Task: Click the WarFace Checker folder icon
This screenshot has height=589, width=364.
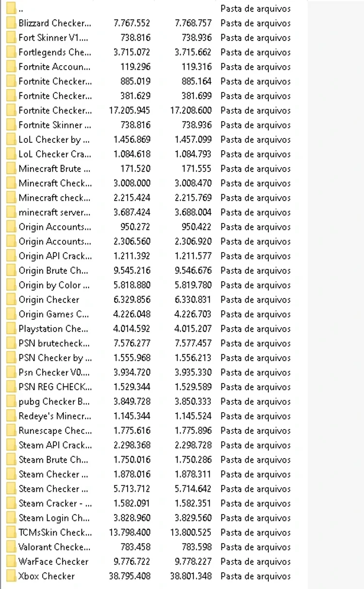Action: (x=11, y=561)
